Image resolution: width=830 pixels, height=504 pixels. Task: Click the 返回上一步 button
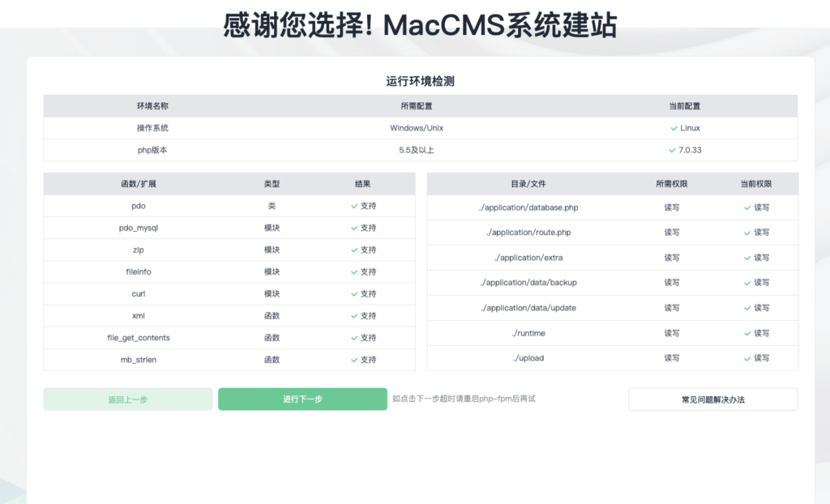click(x=127, y=399)
